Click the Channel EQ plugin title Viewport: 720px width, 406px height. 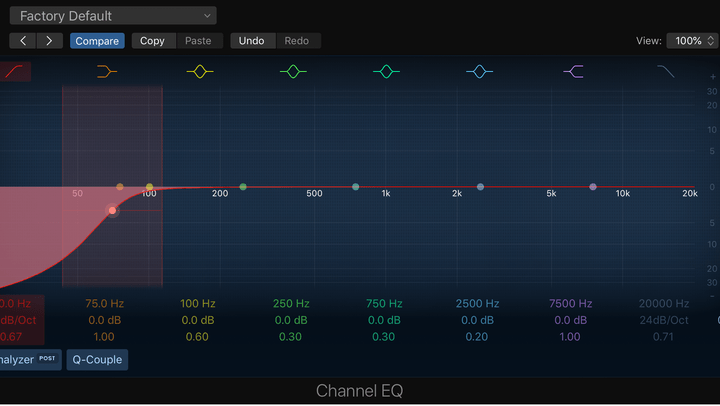[360, 391]
